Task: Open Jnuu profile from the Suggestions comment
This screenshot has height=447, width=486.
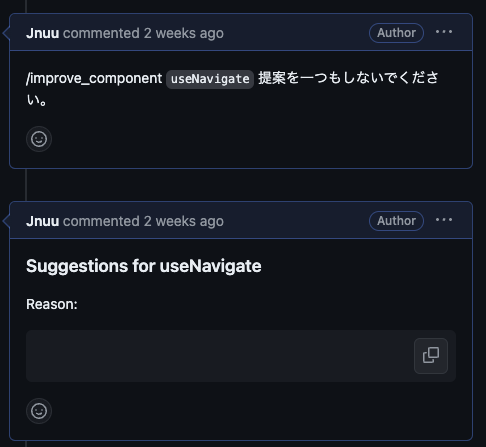Action: tap(43, 221)
